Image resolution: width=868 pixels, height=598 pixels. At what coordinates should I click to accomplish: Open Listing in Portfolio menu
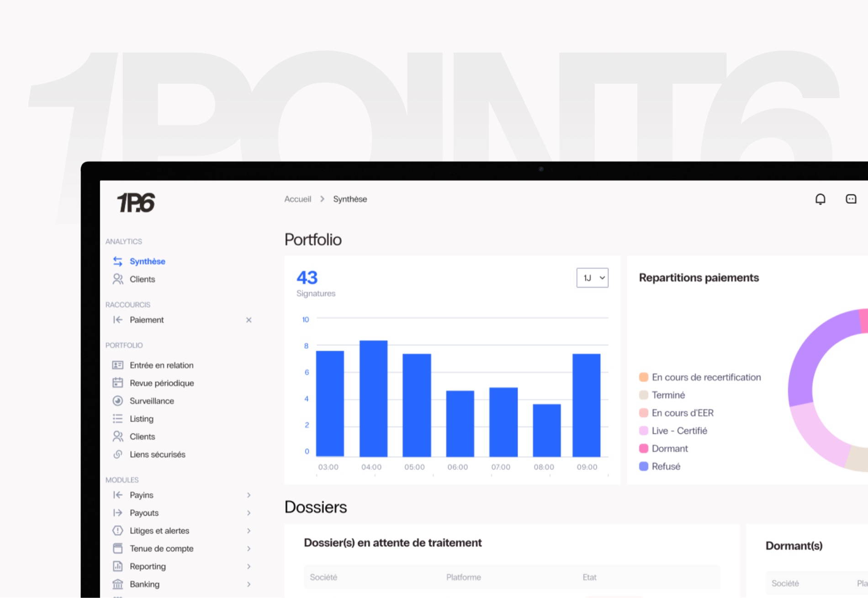tap(142, 418)
